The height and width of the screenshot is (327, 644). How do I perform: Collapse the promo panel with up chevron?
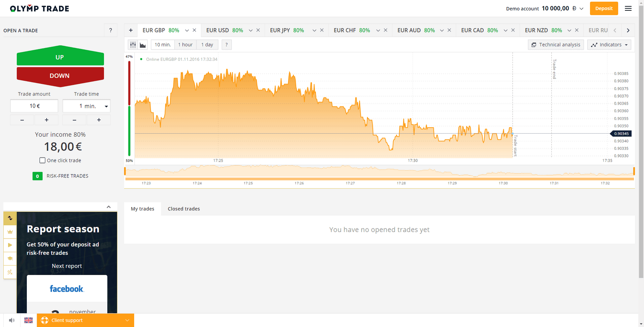pyautogui.click(x=109, y=207)
